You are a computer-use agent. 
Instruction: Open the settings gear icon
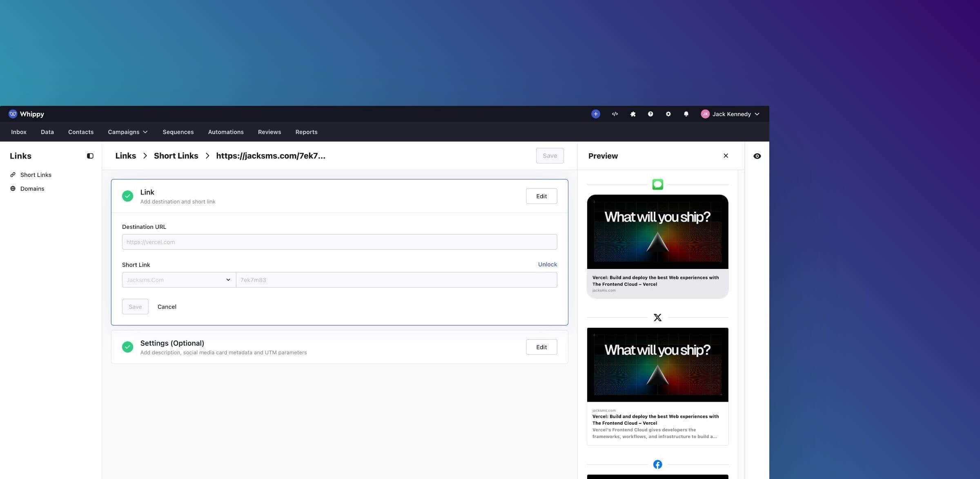pos(668,114)
